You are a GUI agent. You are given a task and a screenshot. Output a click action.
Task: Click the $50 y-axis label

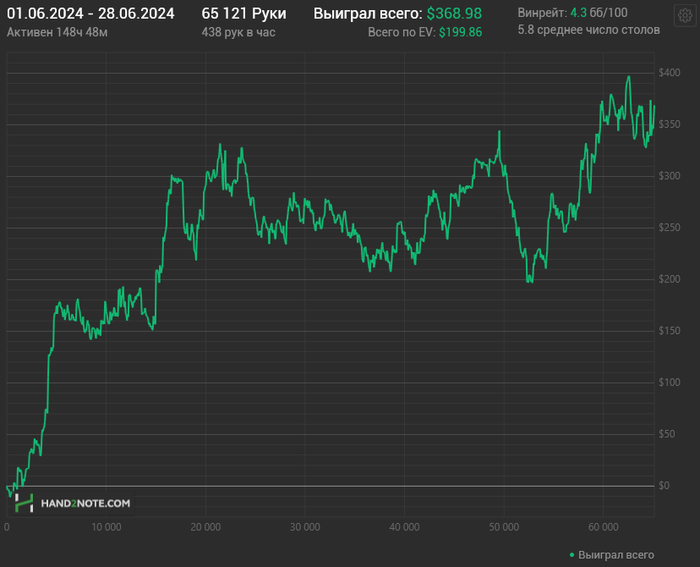click(x=667, y=434)
